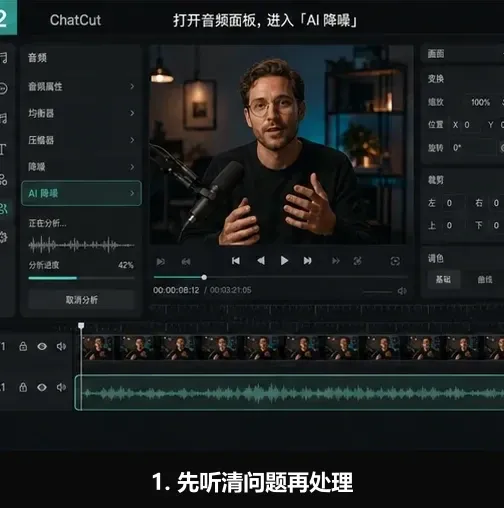Click the 正在分析... status text
Viewport: 504px width, 508px height.
coord(47,223)
